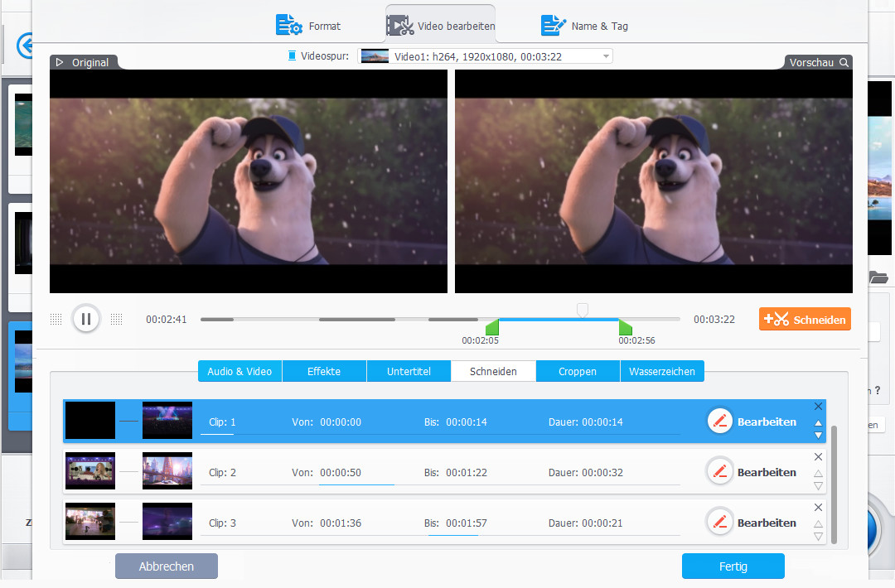Pause the video playback
The image size is (895, 588).
click(85, 319)
